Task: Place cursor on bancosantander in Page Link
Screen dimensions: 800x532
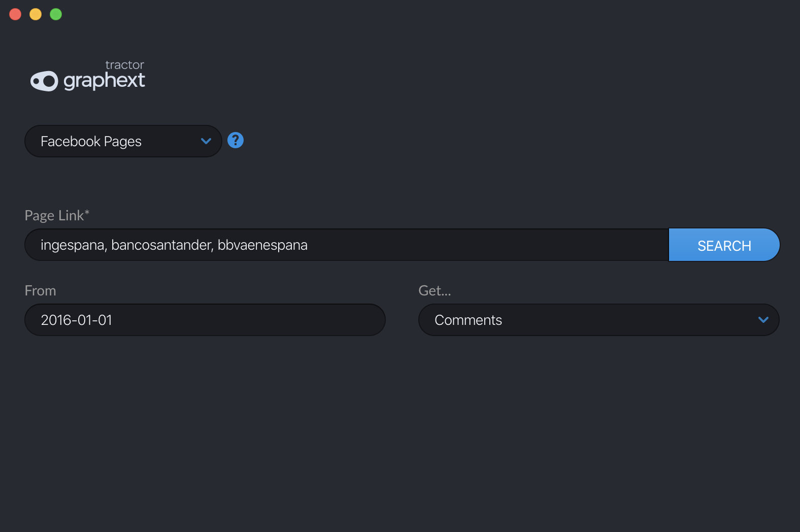Action: tap(161, 245)
